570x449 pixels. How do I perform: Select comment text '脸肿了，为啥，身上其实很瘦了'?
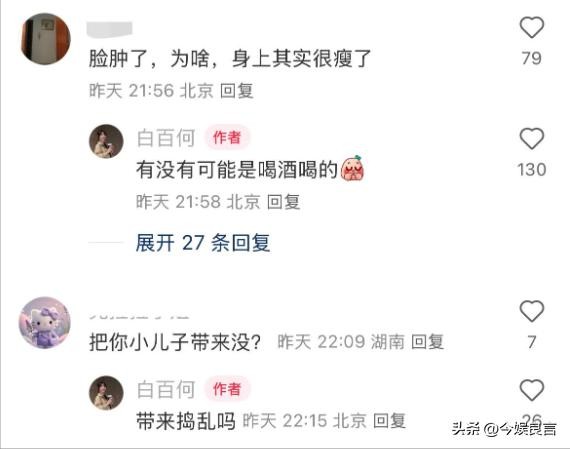[230, 59]
